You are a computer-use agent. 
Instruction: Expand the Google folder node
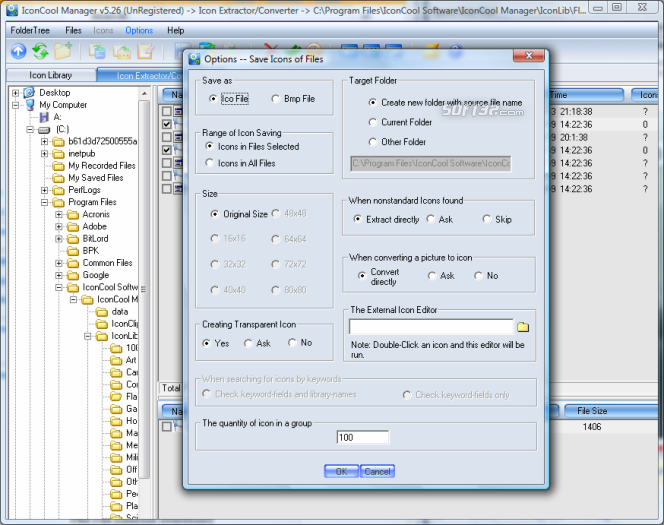tap(59, 275)
